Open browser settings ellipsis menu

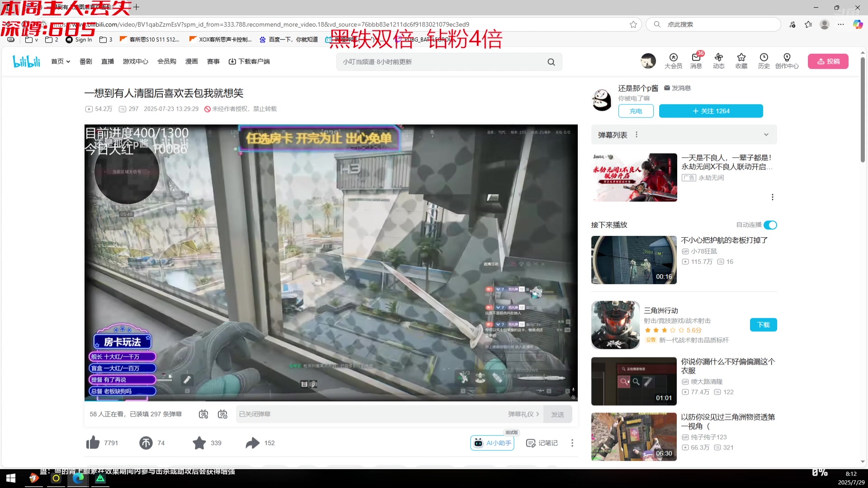[x=840, y=24]
